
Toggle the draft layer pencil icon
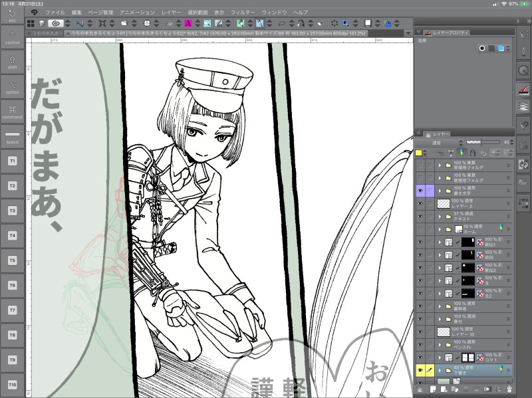pyautogui.click(x=462, y=153)
